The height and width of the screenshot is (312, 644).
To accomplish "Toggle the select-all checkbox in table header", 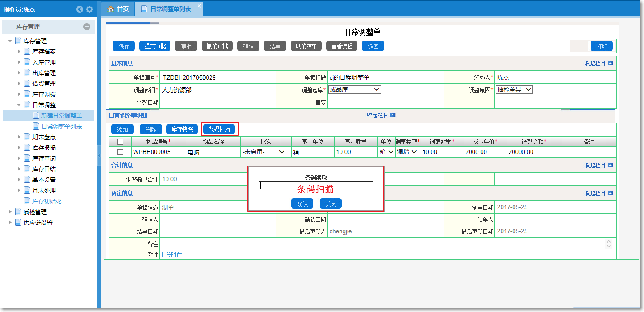I will (x=120, y=142).
